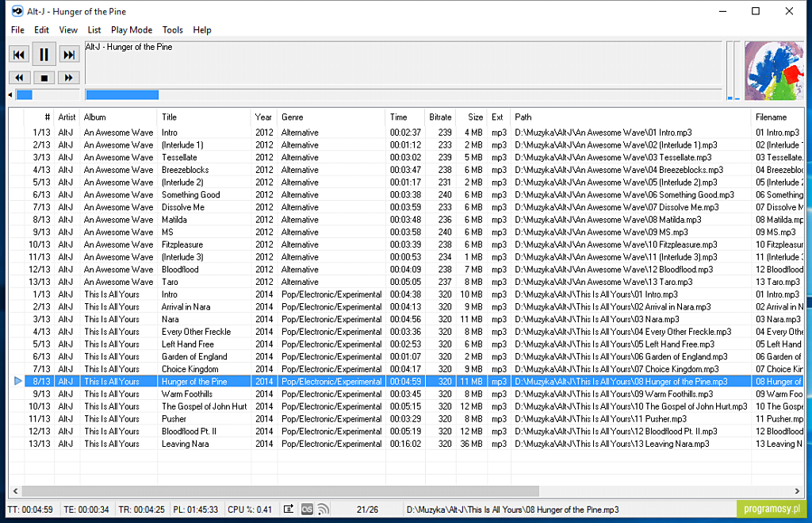Select 'The Gospel of John Hurt' row
812x523 pixels.
[406, 406]
